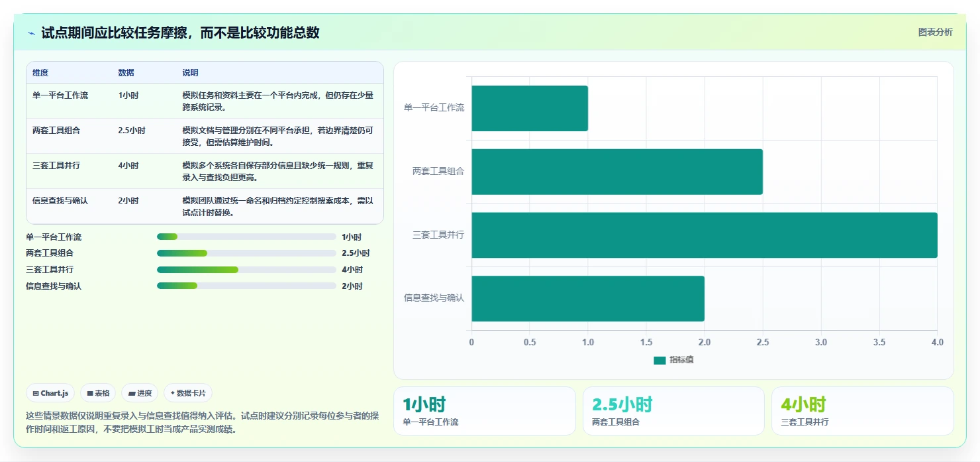Click description starting 模拟团队通过统一命名
980x462 pixels.
(278, 207)
